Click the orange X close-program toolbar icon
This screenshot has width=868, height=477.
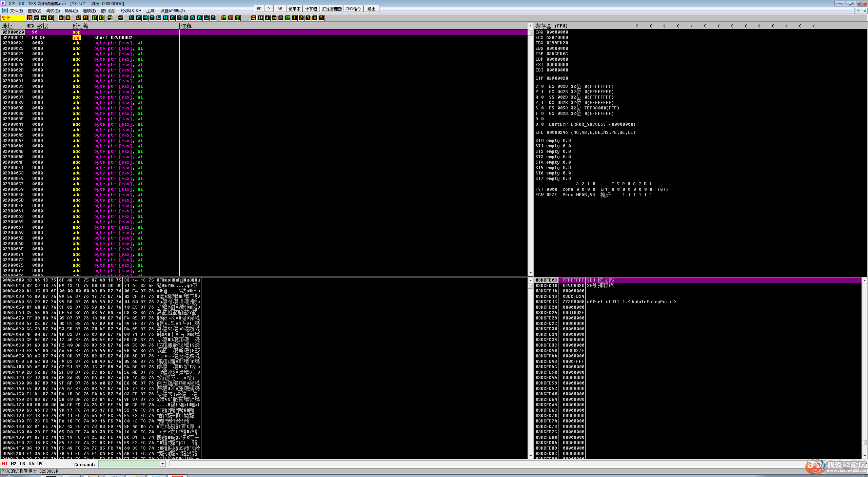tap(50, 18)
